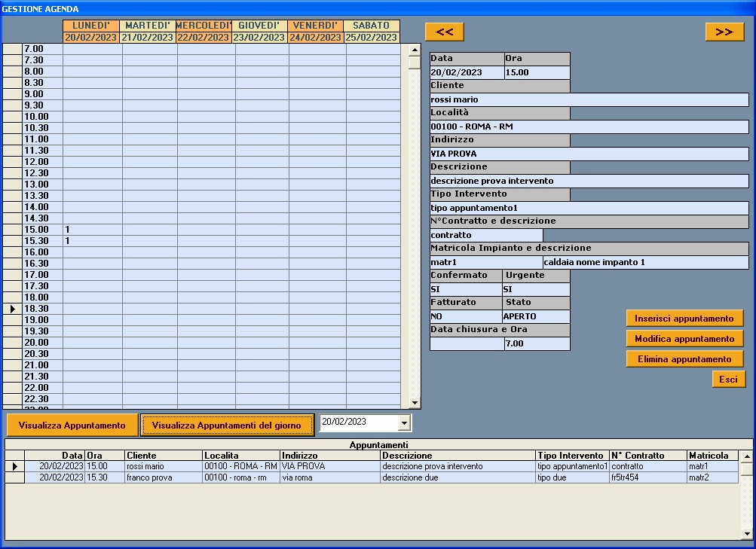This screenshot has width=756, height=549.
Task: Exit via the Esci button
Action: (x=729, y=379)
